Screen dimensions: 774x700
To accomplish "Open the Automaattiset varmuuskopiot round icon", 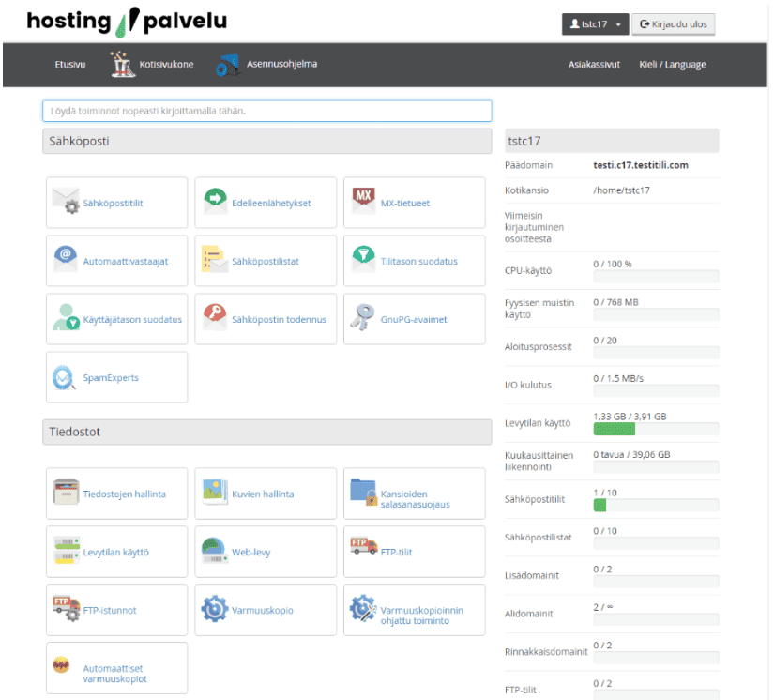I will [x=61, y=665].
